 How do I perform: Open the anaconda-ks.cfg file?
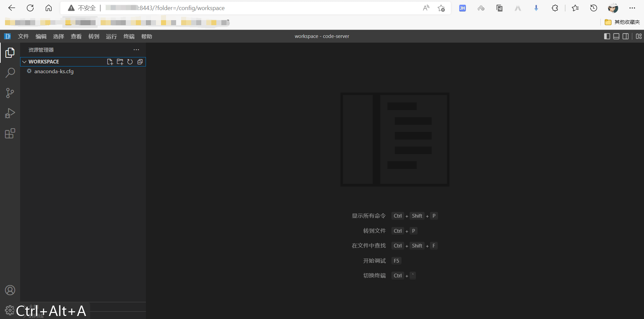[54, 71]
